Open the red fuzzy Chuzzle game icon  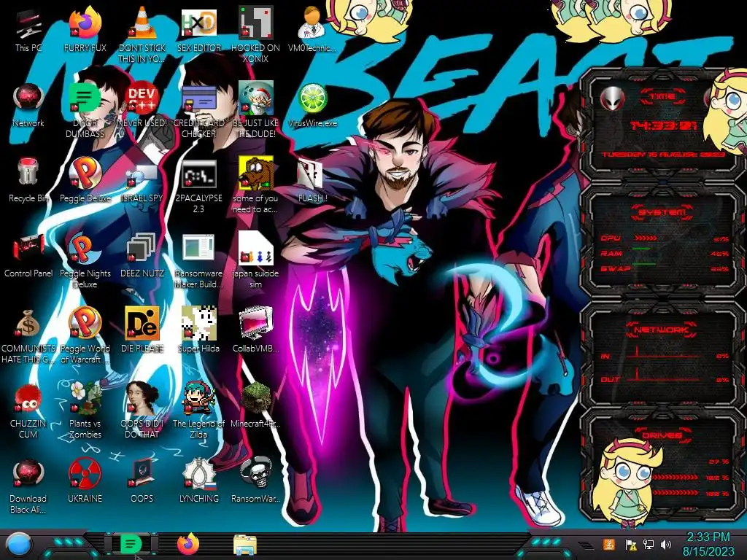28,411
